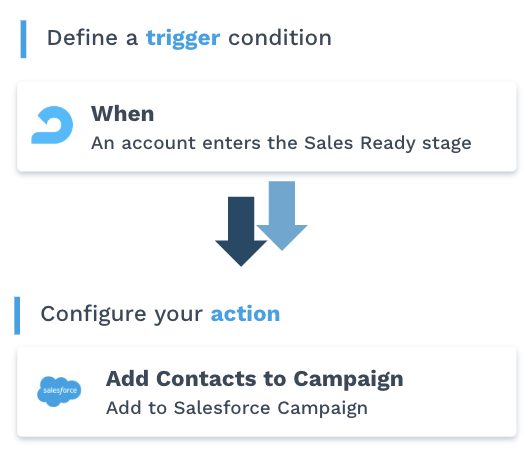Click the Salesforce cloud logo icon
This screenshot has width=532, height=452.
pos(59,391)
